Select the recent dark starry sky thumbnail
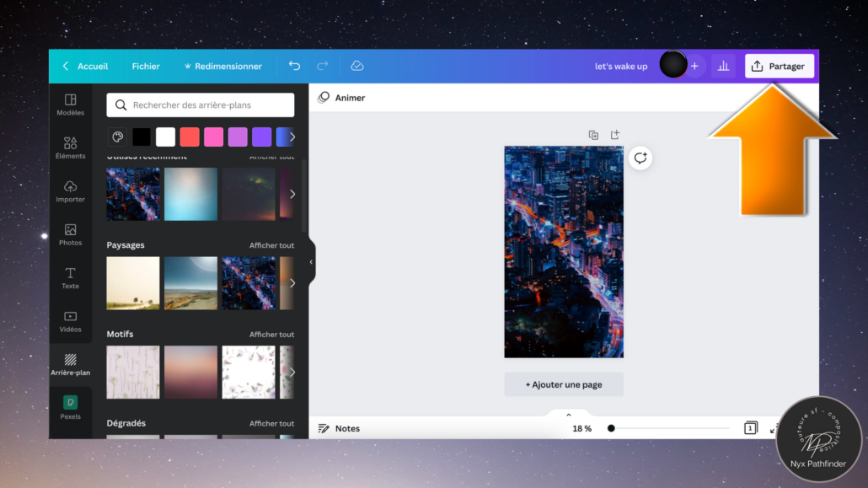868x488 pixels. pos(249,195)
